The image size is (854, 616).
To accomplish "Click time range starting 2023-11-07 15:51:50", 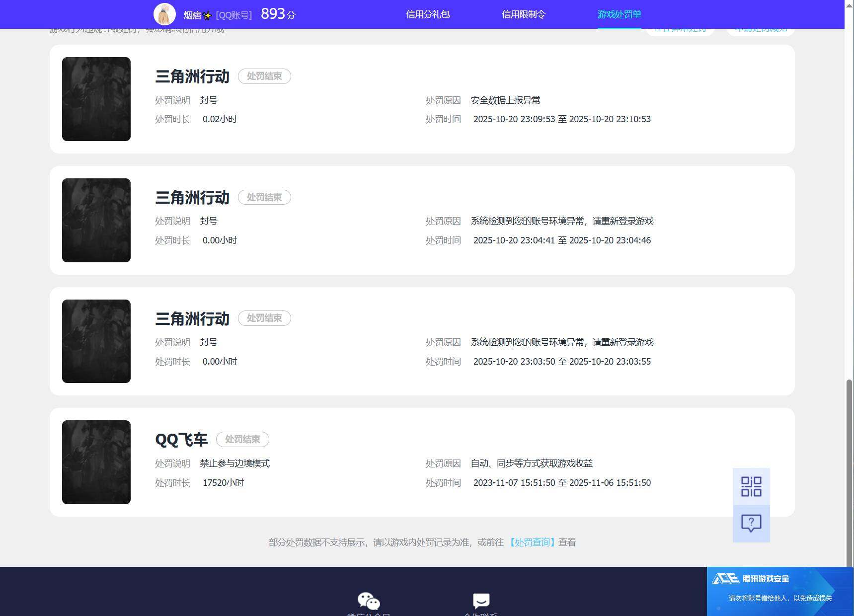I will pos(562,483).
